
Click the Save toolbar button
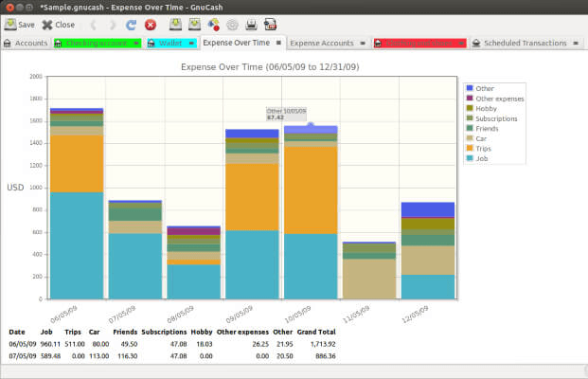[20, 25]
